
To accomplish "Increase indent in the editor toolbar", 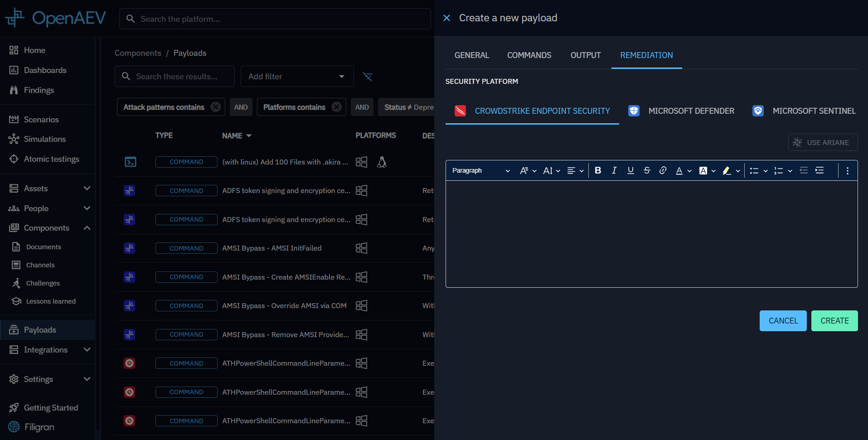I will pos(820,170).
